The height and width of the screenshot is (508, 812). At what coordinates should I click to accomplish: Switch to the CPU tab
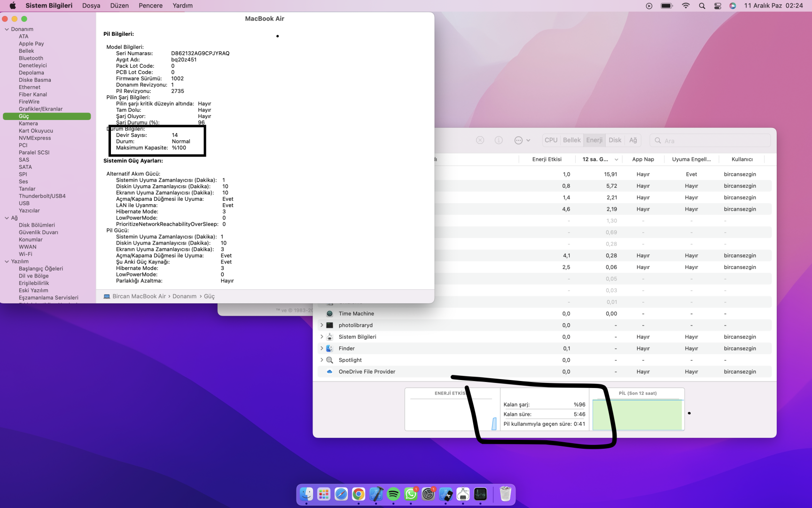pos(551,140)
